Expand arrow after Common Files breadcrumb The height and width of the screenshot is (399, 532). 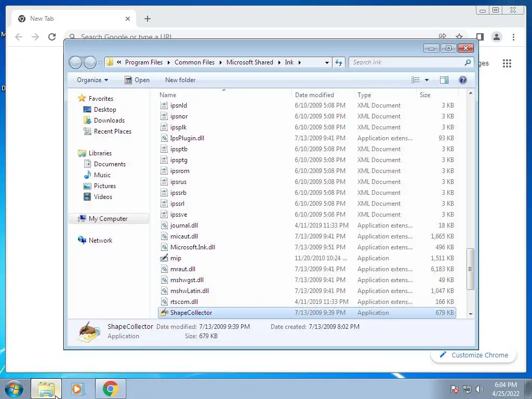click(x=220, y=62)
